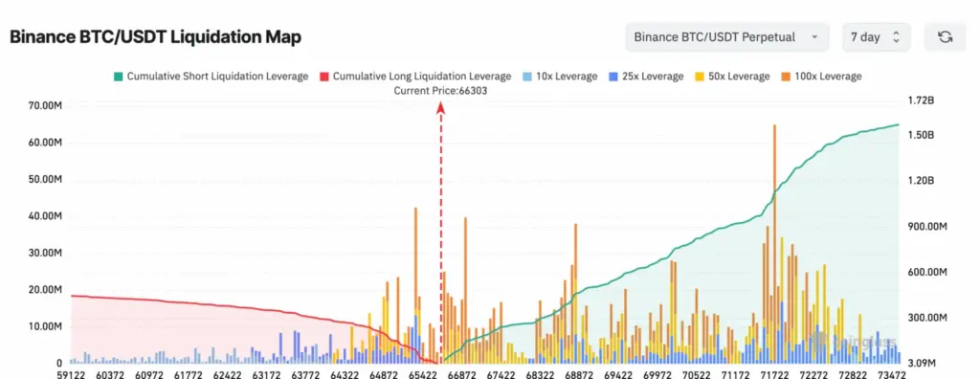The image size is (980, 379).
Task: Click the Binance BTC/USDT Liquidation Map title
Action: pyautogui.click(x=156, y=37)
